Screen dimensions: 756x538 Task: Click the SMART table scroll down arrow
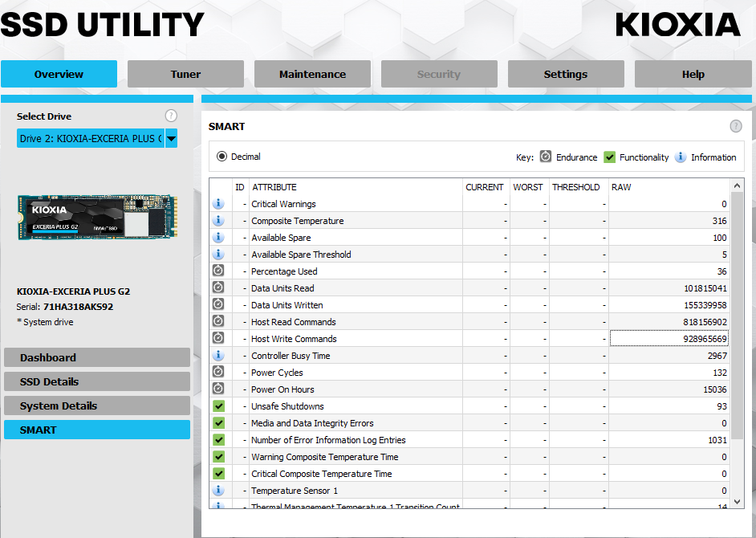pyautogui.click(x=737, y=502)
